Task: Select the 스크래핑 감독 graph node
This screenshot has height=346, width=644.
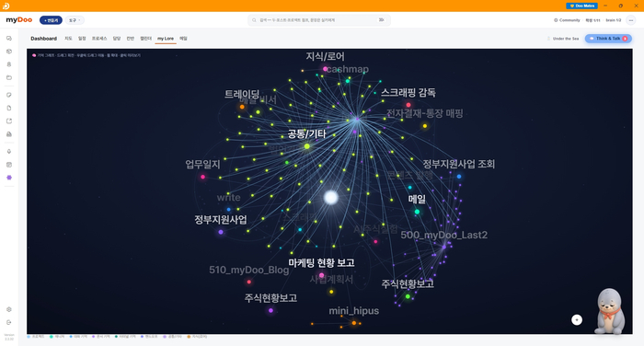Action: tap(408, 105)
